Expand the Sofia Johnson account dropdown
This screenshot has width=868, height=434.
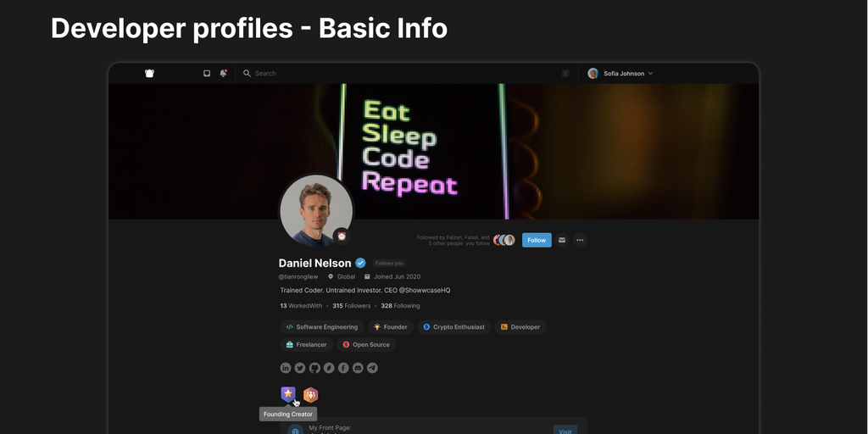coord(620,73)
